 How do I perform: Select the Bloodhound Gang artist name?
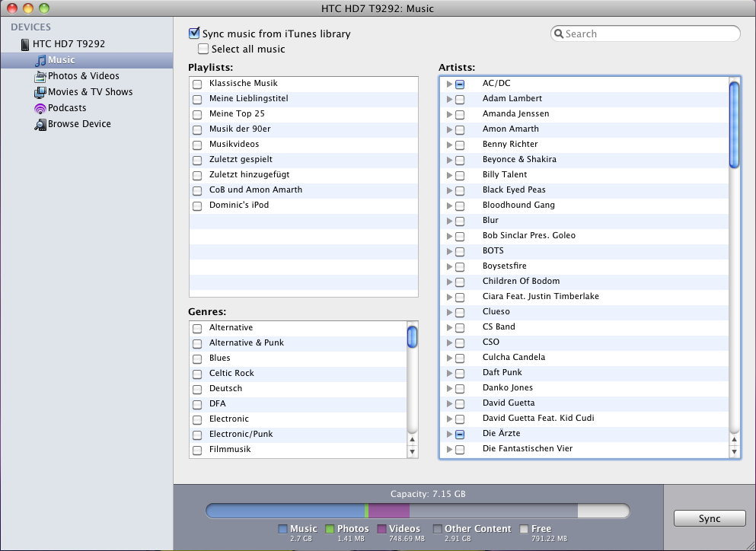(518, 205)
